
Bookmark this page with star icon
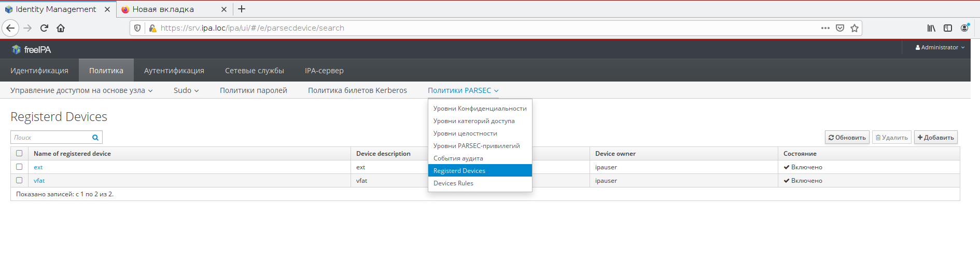click(855, 28)
